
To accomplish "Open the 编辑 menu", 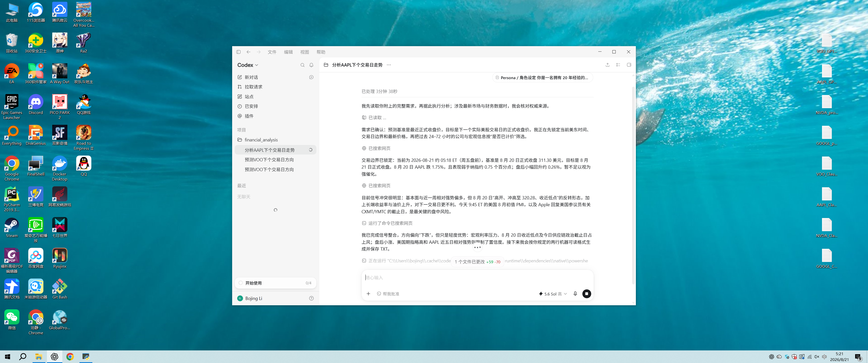I will pos(288,52).
